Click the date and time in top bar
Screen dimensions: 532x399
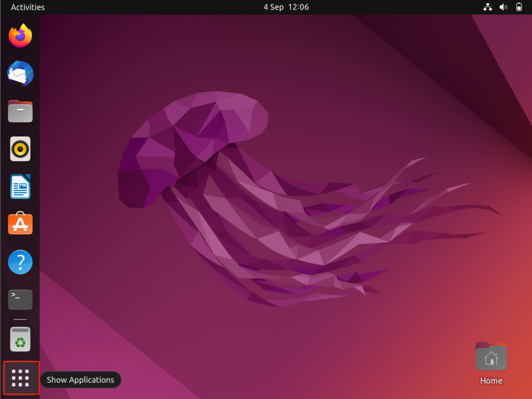(x=286, y=7)
